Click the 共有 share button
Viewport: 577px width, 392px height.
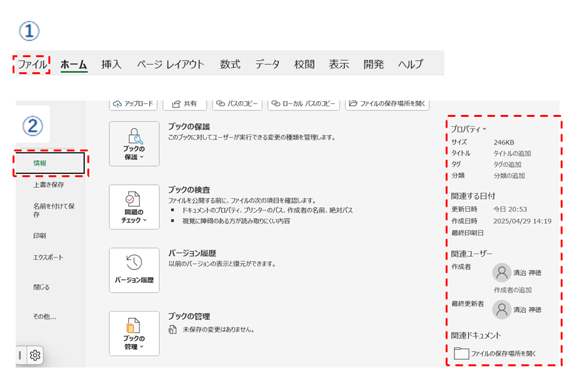184,104
